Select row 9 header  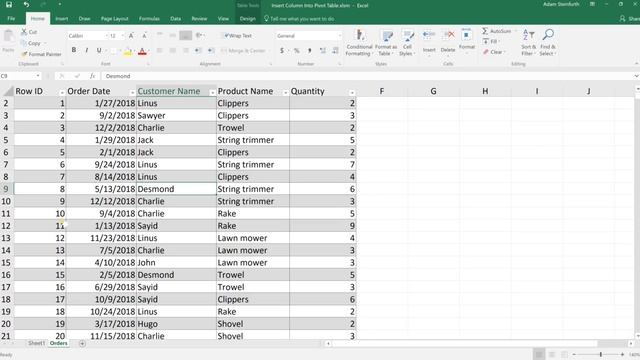[6, 189]
